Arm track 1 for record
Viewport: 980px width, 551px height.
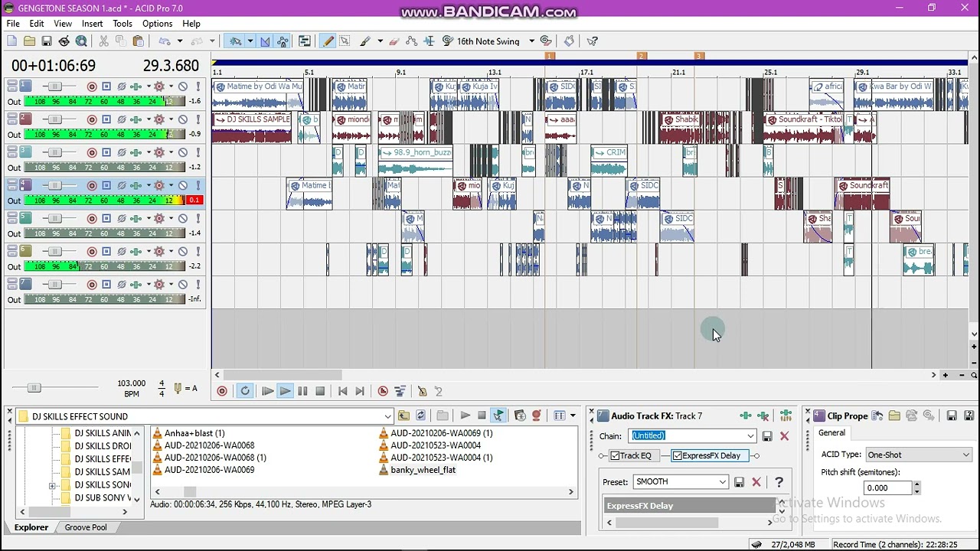(92, 86)
